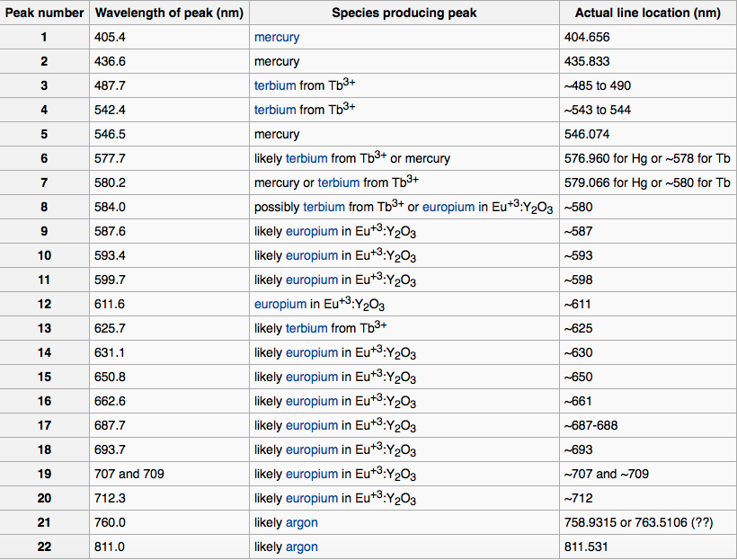Click terbium link in peak 13 row
This screenshot has width=737, height=560.
[x=306, y=328]
